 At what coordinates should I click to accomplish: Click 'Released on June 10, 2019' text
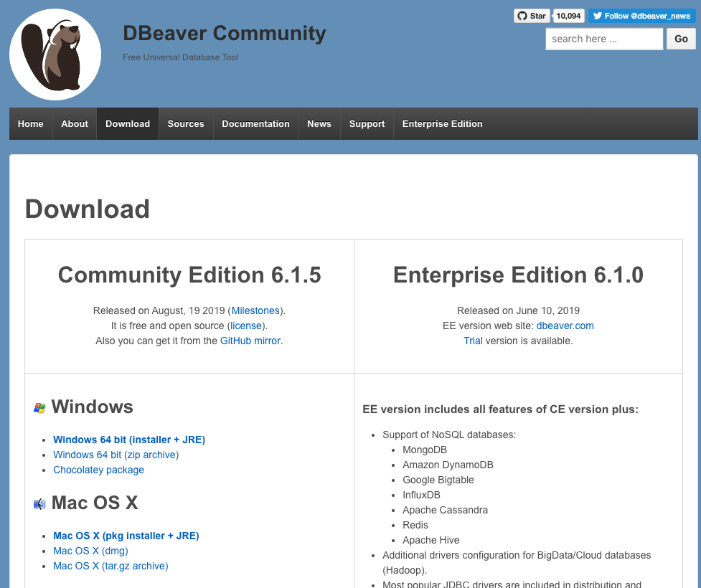tap(518, 310)
